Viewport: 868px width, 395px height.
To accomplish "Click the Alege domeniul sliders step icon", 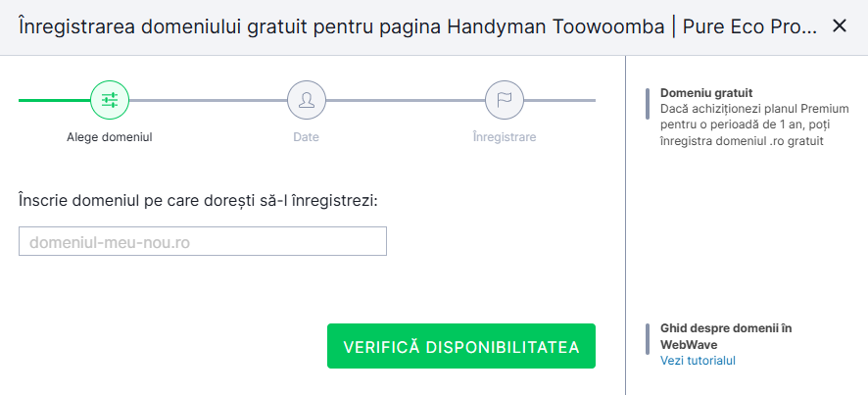I will point(110,99).
